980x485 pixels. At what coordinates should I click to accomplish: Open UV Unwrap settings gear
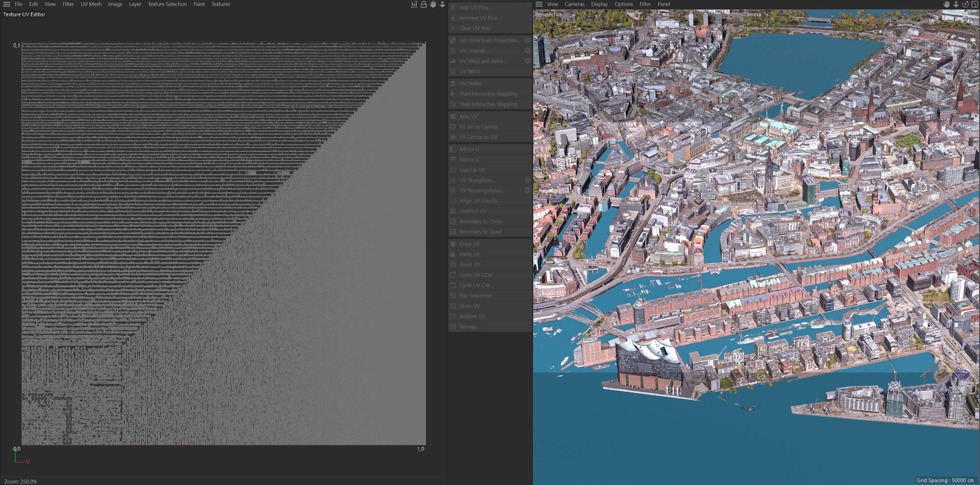click(528, 51)
